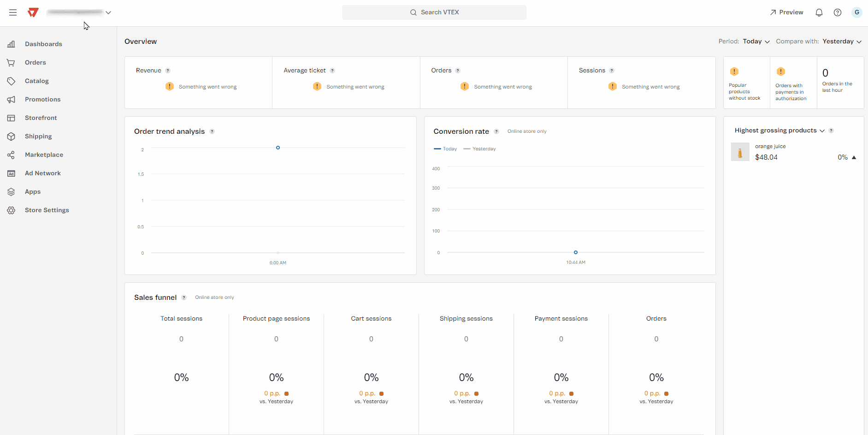The height and width of the screenshot is (435, 868).
Task: Click the Sales funnel info icon
Action: pos(184,298)
